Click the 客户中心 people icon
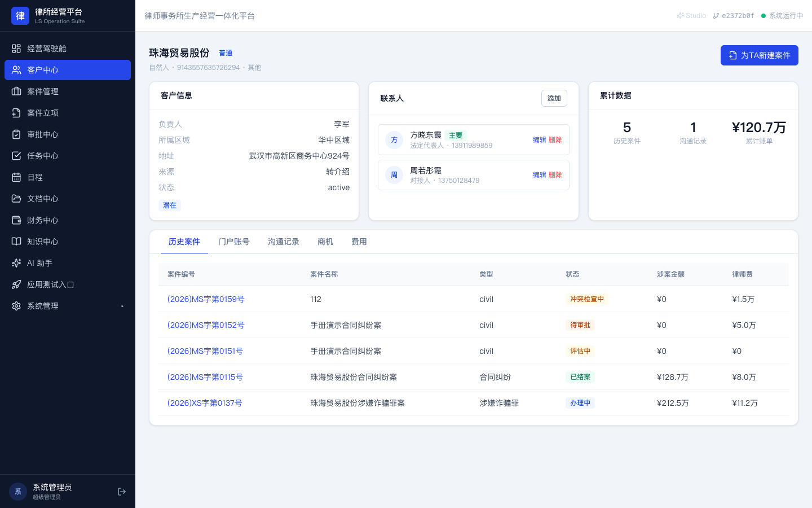 coord(16,70)
